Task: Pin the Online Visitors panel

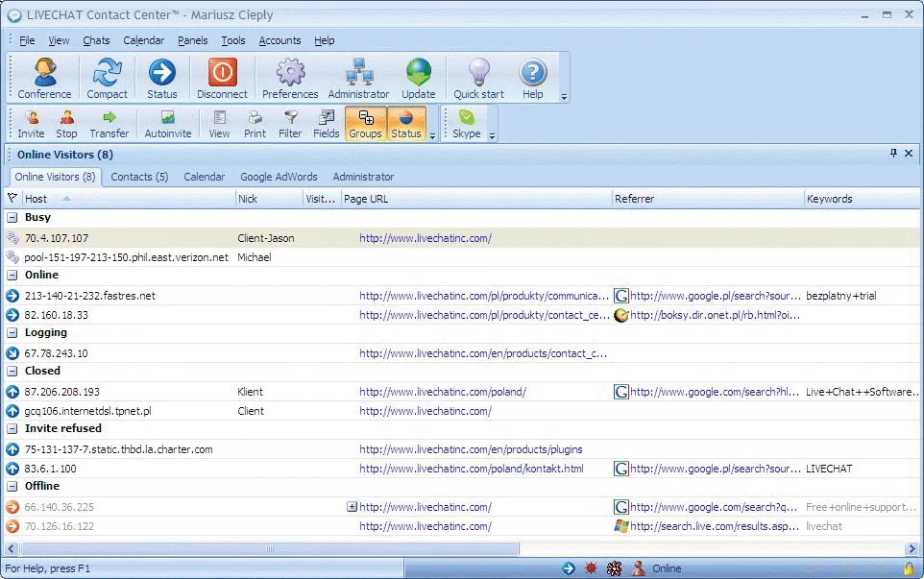Action: click(893, 153)
